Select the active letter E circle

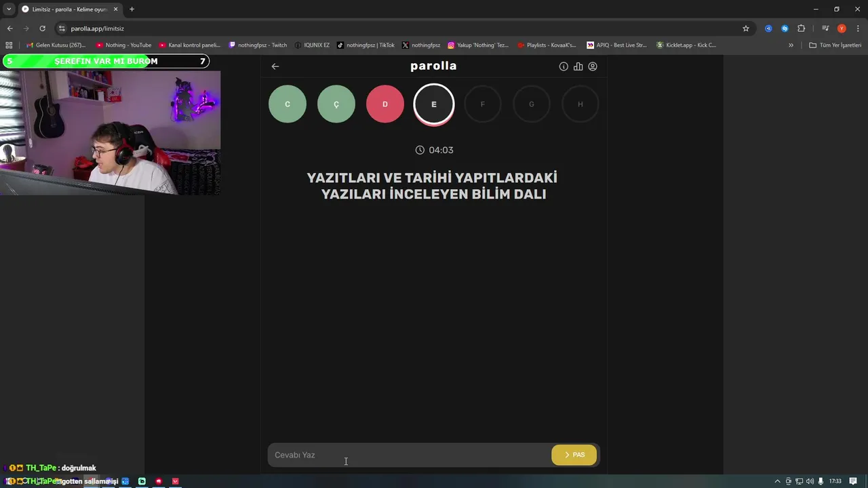tap(434, 104)
